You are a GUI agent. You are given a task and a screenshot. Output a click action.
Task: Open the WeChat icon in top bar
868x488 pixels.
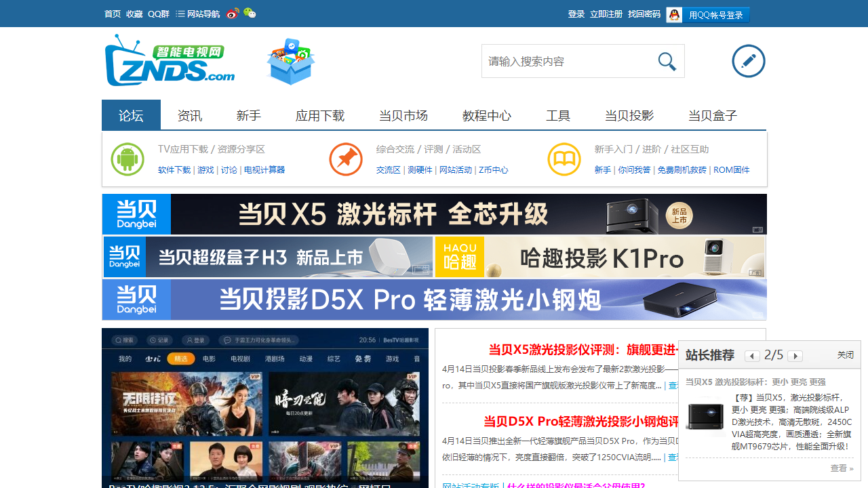[250, 14]
